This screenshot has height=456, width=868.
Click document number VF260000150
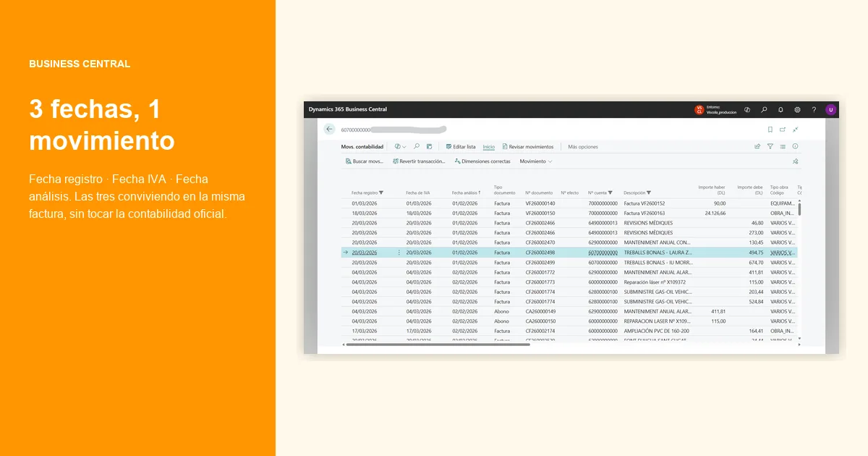coord(540,214)
